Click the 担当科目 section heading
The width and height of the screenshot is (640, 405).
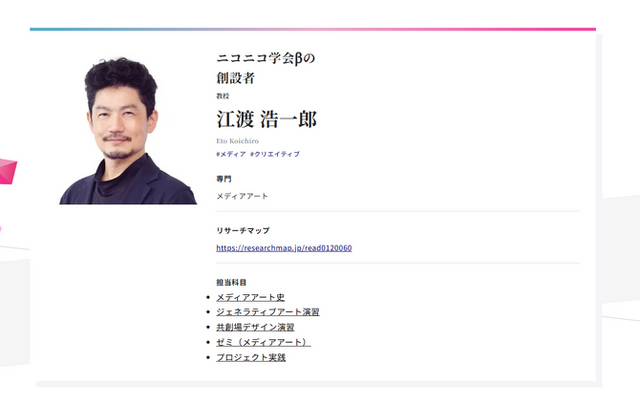click(231, 282)
